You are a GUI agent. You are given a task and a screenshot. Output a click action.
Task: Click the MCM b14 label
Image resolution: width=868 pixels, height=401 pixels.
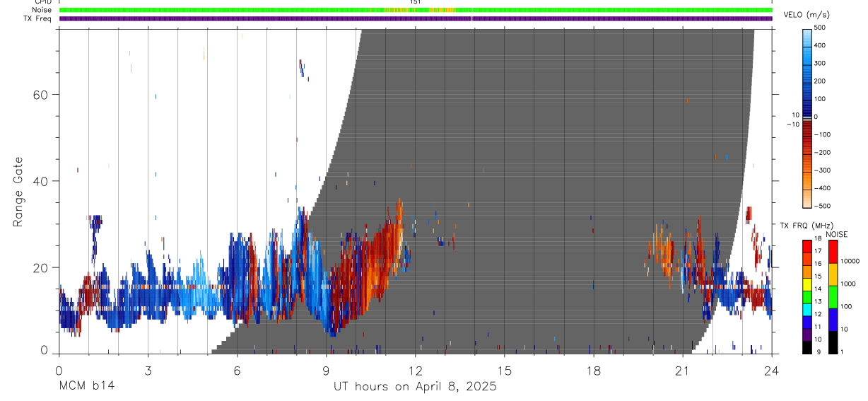pos(86,387)
